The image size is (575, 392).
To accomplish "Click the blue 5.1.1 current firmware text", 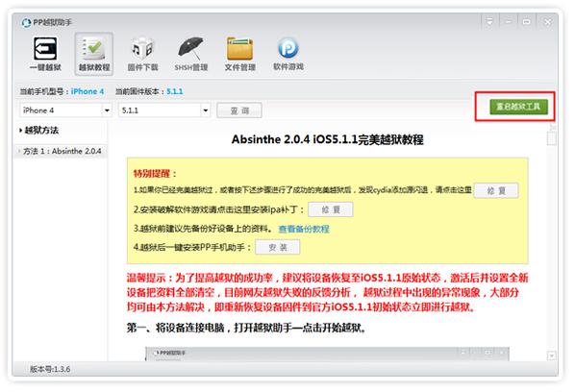I will click(175, 91).
